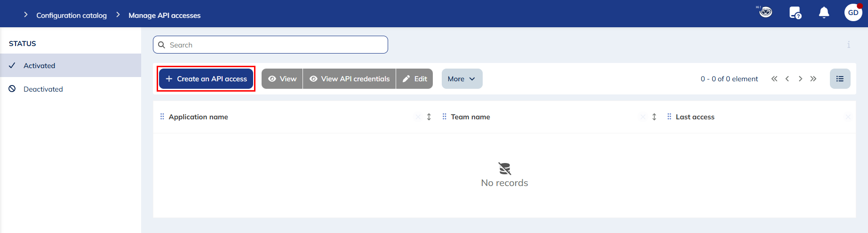Expand the More dropdown
The height and width of the screenshot is (233, 868).
[x=462, y=79]
